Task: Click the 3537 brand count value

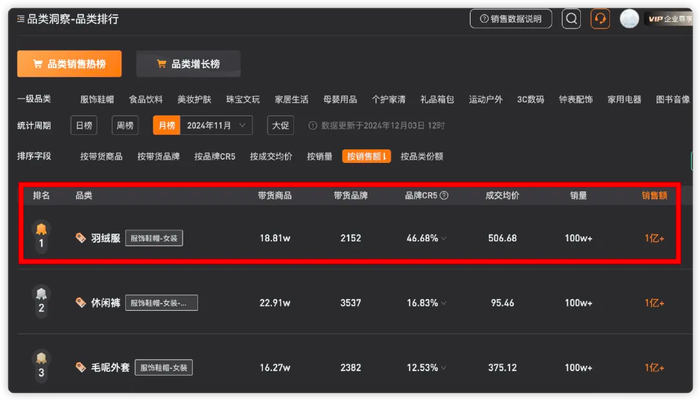Action: point(350,303)
